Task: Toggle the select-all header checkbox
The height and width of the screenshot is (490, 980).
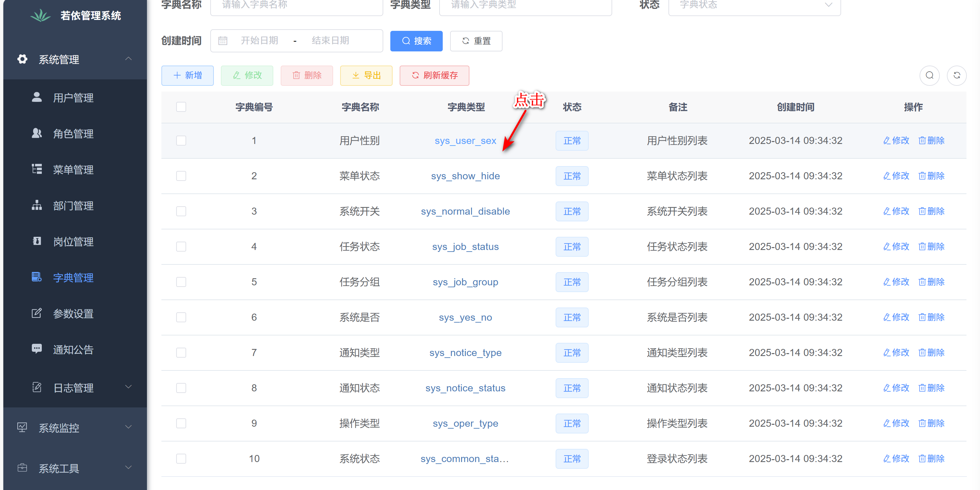Action: (181, 107)
